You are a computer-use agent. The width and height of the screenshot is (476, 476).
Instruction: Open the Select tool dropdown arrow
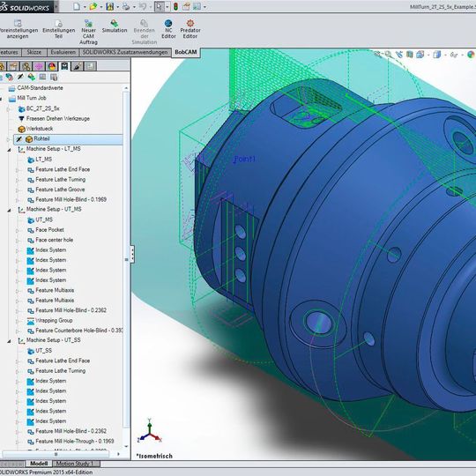(x=167, y=7)
